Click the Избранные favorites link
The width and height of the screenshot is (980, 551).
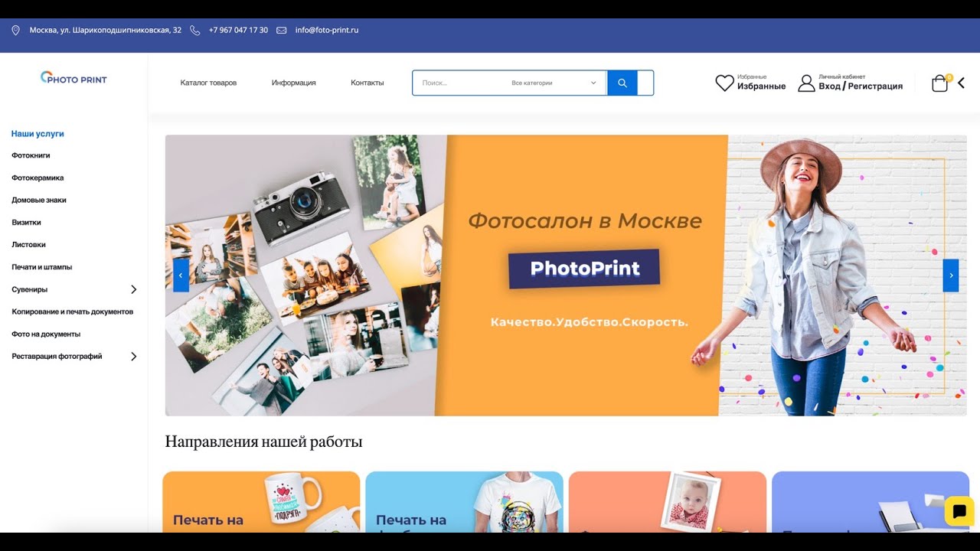tap(761, 86)
